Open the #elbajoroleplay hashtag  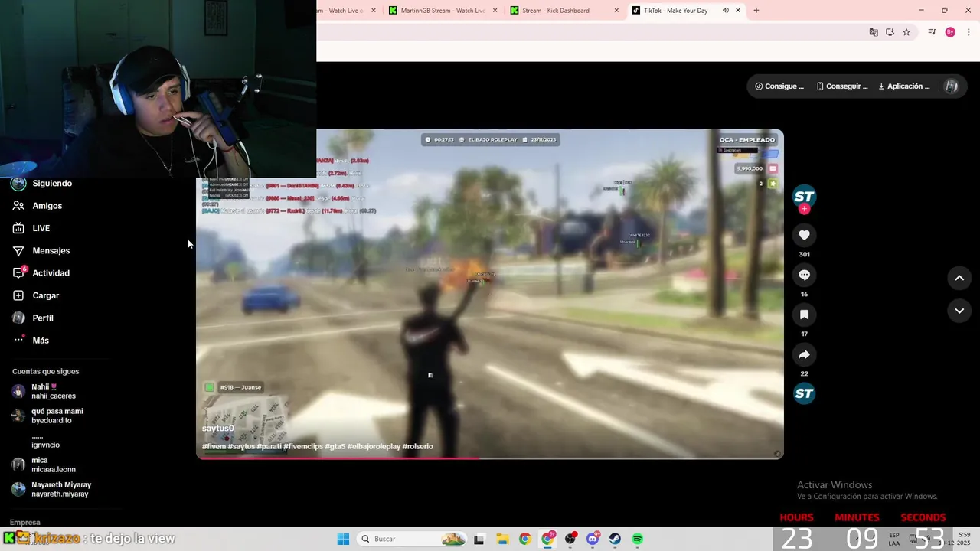pyautogui.click(x=374, y=446)
